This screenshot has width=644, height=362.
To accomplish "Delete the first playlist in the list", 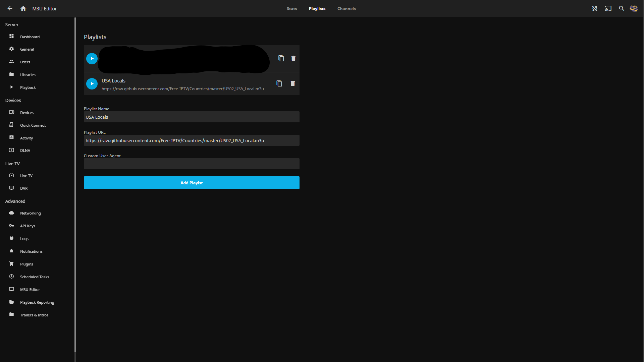I will (293, 58).
